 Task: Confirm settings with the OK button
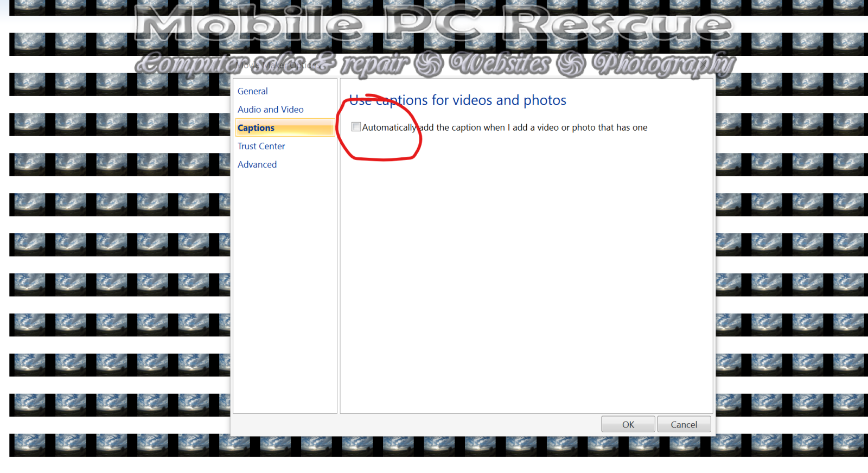click(628, 424)
